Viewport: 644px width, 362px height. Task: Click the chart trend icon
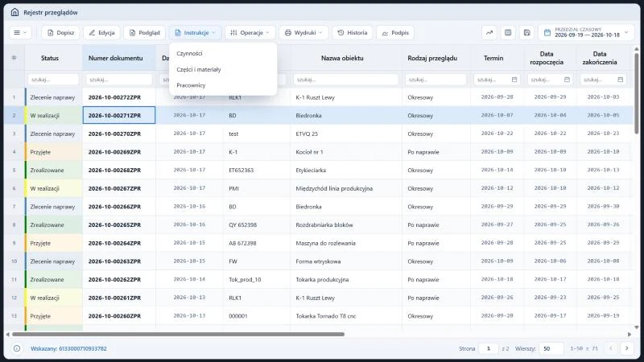(489, 32)
